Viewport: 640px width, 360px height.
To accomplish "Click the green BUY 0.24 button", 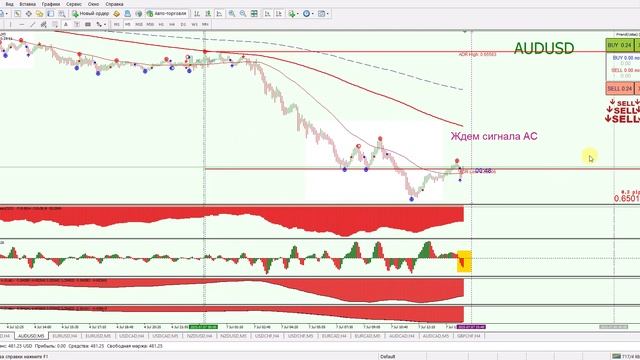I will tap(619, 45).
